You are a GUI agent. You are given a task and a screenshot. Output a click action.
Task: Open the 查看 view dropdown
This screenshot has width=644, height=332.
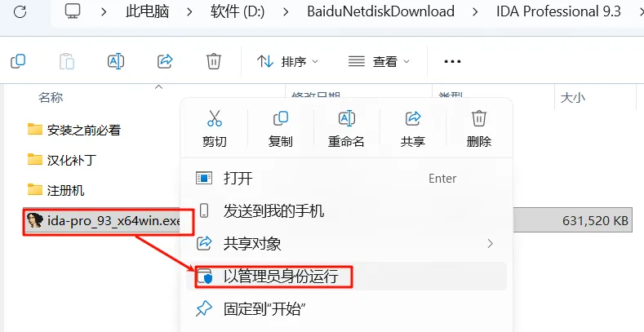tap(379, 61)
